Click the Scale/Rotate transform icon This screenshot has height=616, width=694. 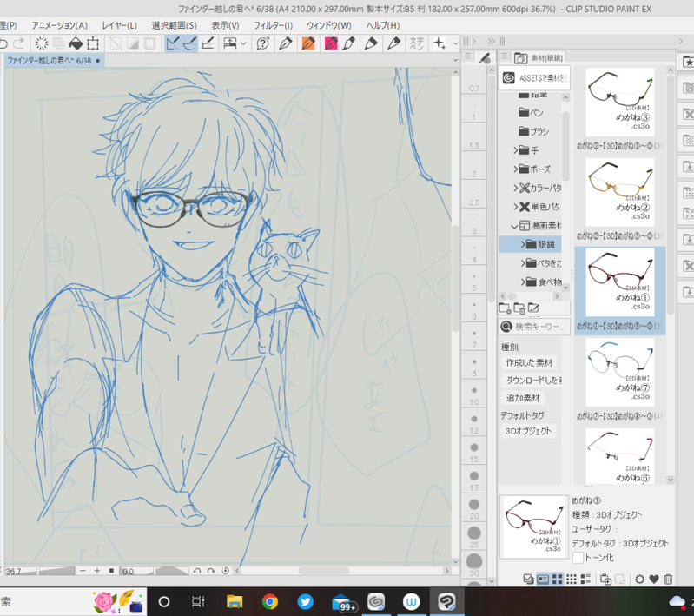click(x=93, y=43)
